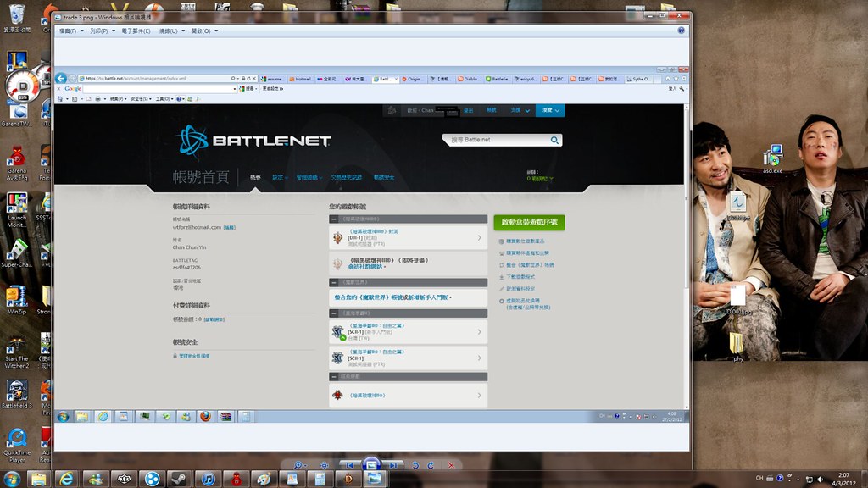Click the CH language indicator in the tray
This screenshot has width=868, height=488.
(759, 478)
